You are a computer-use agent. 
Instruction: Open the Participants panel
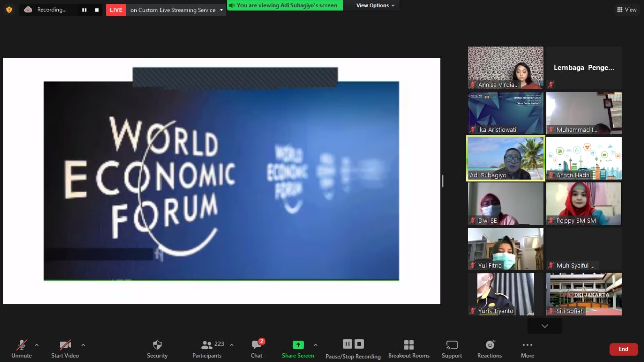(207, 345)
